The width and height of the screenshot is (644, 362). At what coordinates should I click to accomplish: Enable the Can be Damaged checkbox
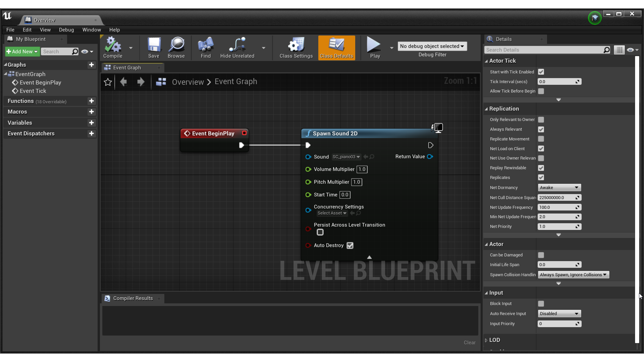click(541, 255)
